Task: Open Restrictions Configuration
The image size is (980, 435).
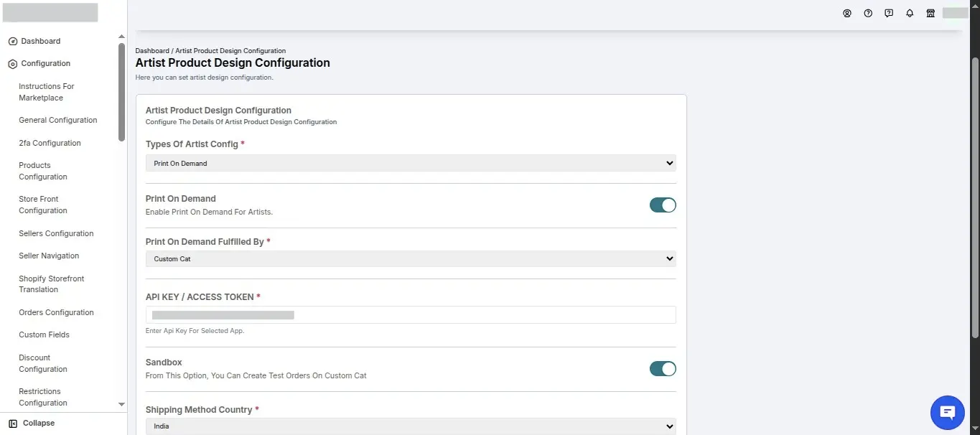Action: [43, 397]
